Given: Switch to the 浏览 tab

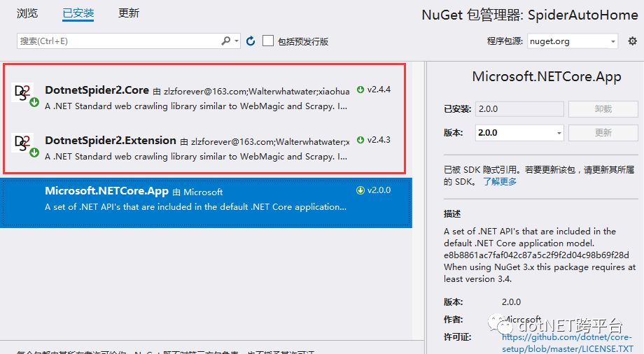Looking at the screenshot, I should (27, 13).
